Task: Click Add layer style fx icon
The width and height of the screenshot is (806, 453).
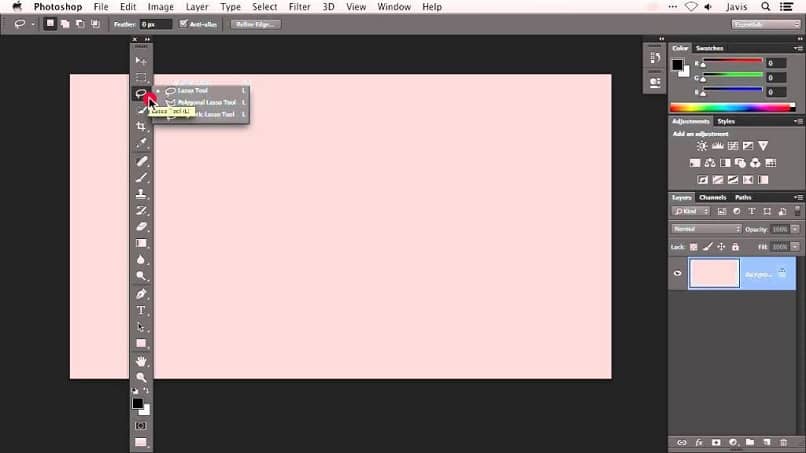Action: tap(699, 442)
